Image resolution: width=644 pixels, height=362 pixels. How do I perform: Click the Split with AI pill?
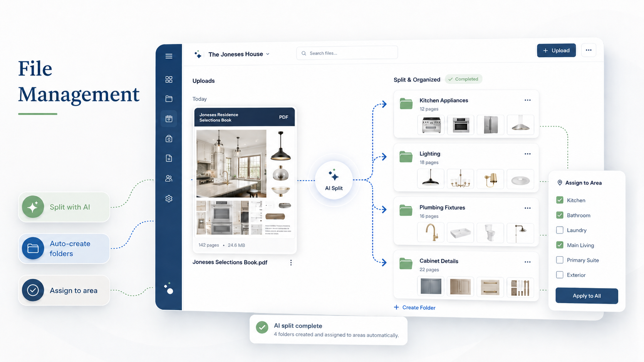[x=64, y=207]
